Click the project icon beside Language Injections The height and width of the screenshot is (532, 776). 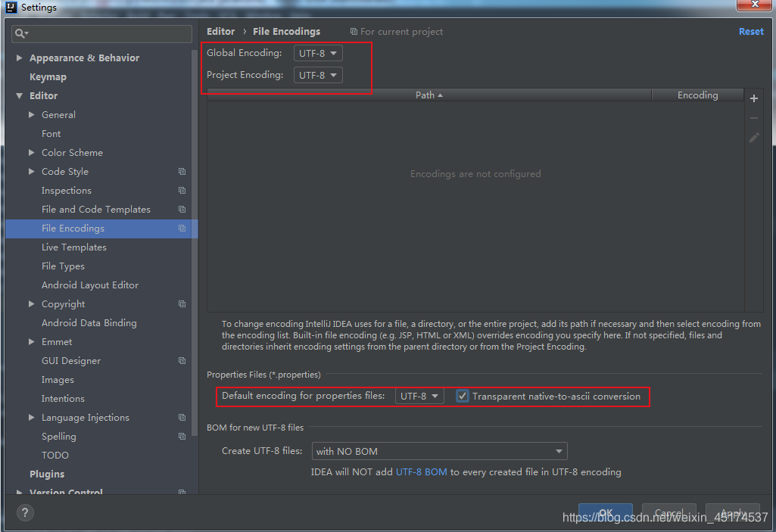click(182, 417)
